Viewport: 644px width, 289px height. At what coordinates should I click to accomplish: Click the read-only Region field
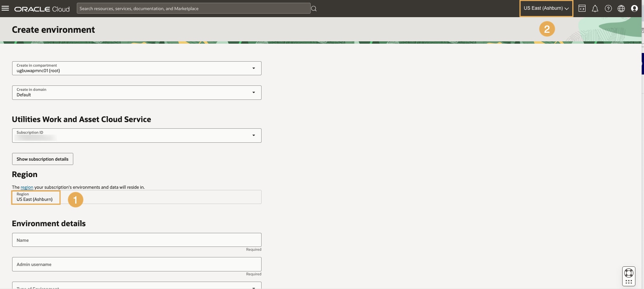pyautogui.click(x=137, y=197)
